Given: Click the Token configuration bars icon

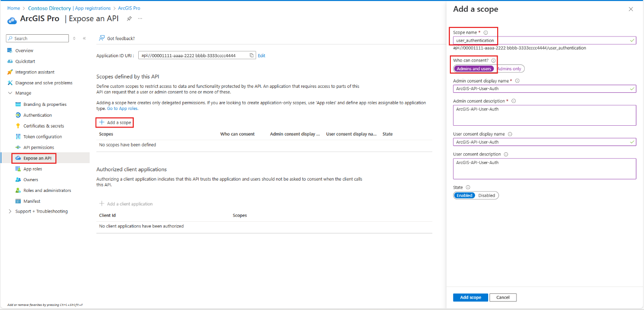Looking at the screenshot, I should pyautogui.click(x=18, y=137).
